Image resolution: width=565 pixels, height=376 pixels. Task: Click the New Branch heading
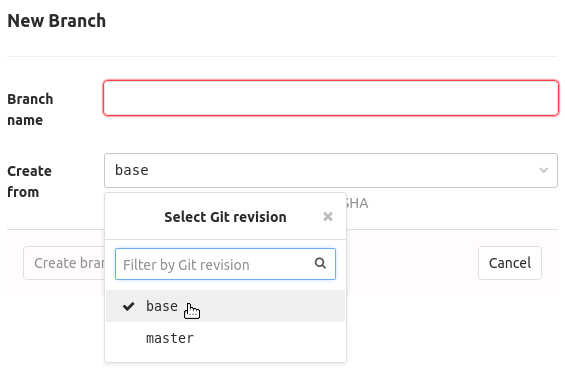[x=57, y=21]
